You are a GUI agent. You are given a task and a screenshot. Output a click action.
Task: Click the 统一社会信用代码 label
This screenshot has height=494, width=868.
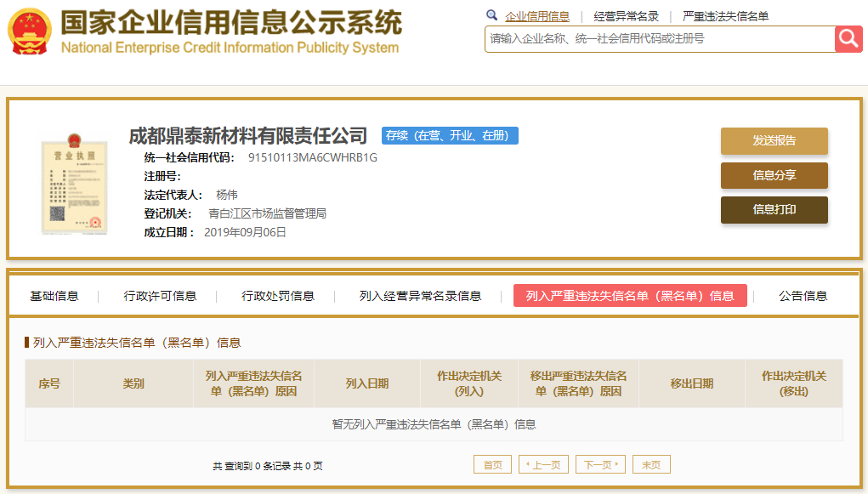[190, 158]
